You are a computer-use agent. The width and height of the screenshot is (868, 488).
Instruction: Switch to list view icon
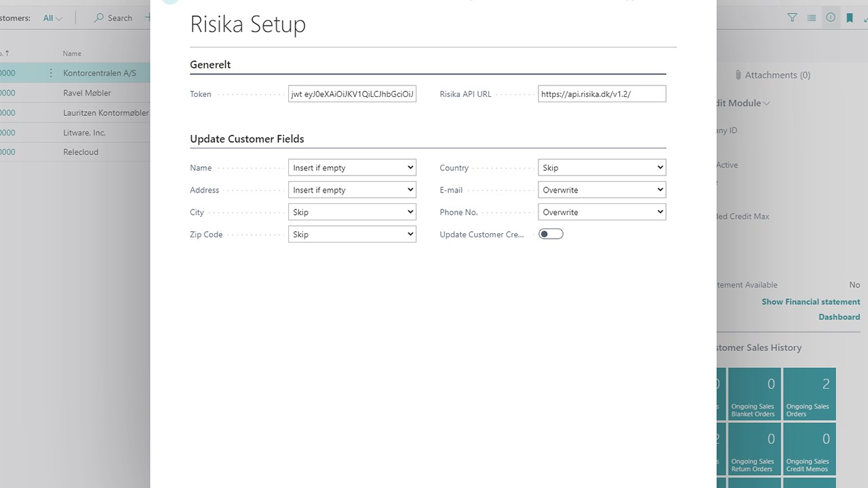click(812, 18)
